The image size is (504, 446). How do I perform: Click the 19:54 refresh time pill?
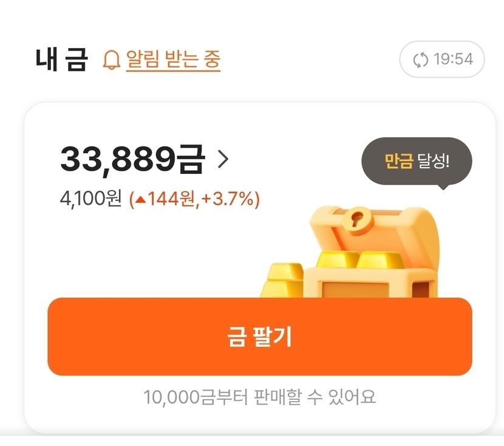pos(441,60)
